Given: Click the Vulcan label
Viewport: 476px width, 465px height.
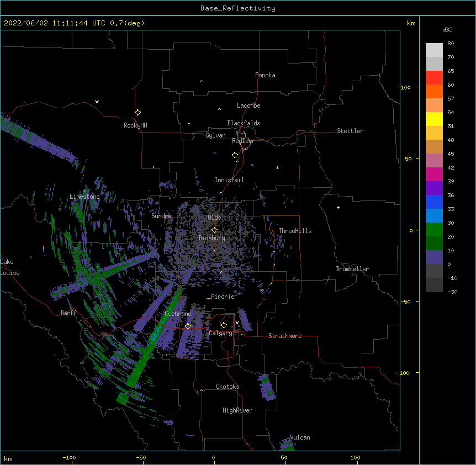Looking at the screenshot, I should pyautogui.click(x=300, y=437).
